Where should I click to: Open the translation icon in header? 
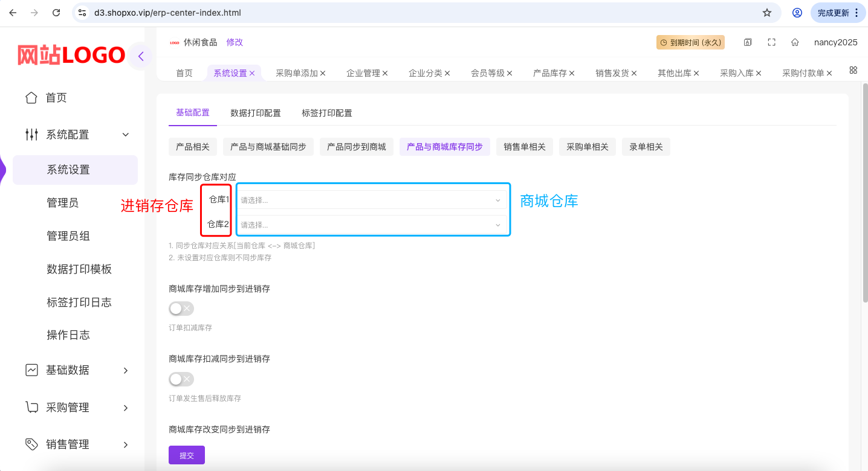[748, 42]
